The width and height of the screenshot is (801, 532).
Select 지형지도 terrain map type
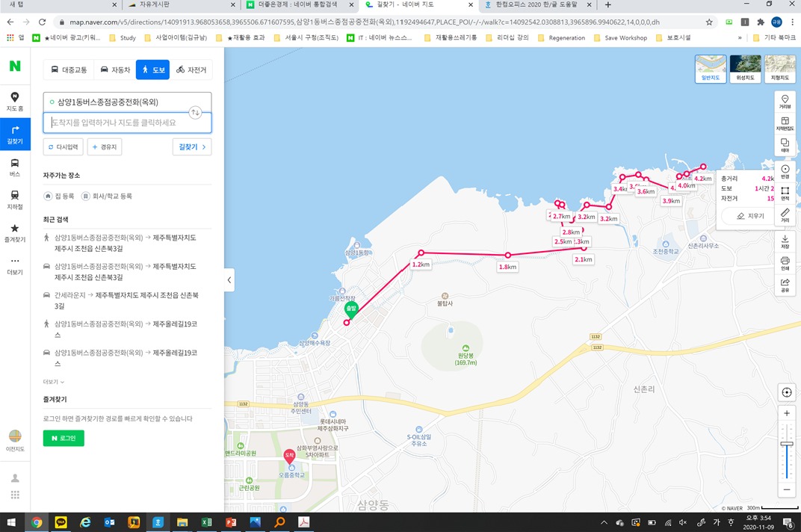click(780, 69)
